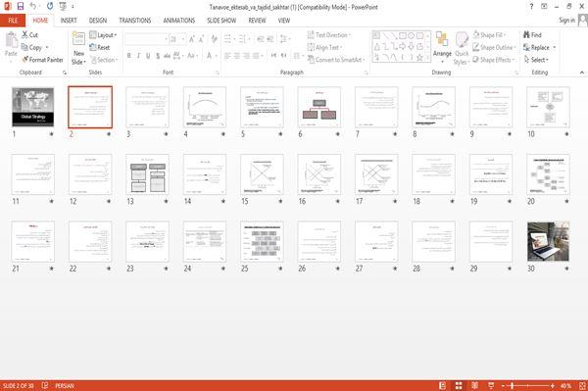This screenshot has height=391, width=588.
Task: Insert a New Slide
Action: (x=78, y=48)
